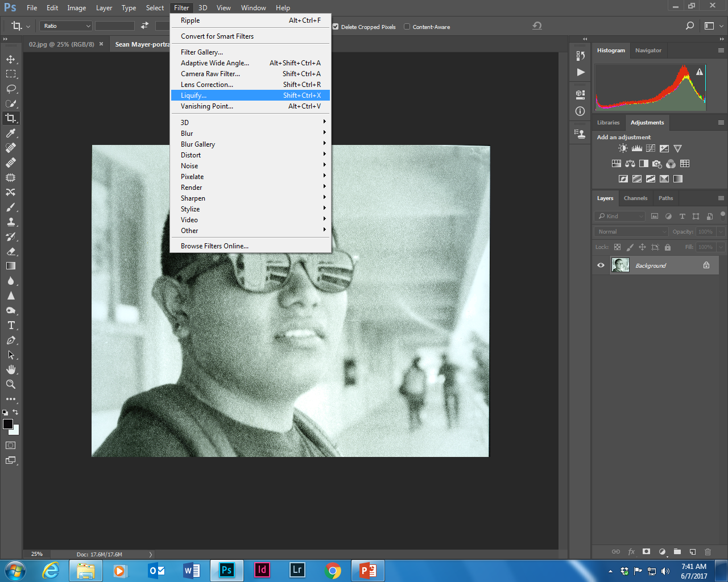The image size is (728, 582).
Task: Select the Lasso tool
Action: 11,89
